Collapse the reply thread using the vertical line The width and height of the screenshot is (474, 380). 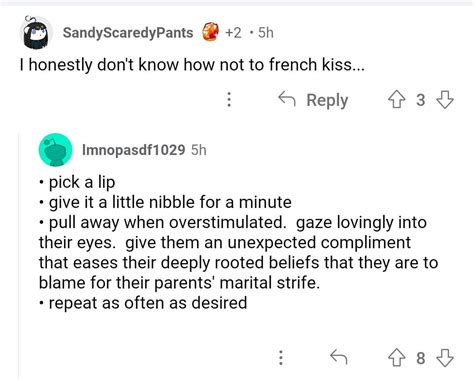[x=19, y=257]
